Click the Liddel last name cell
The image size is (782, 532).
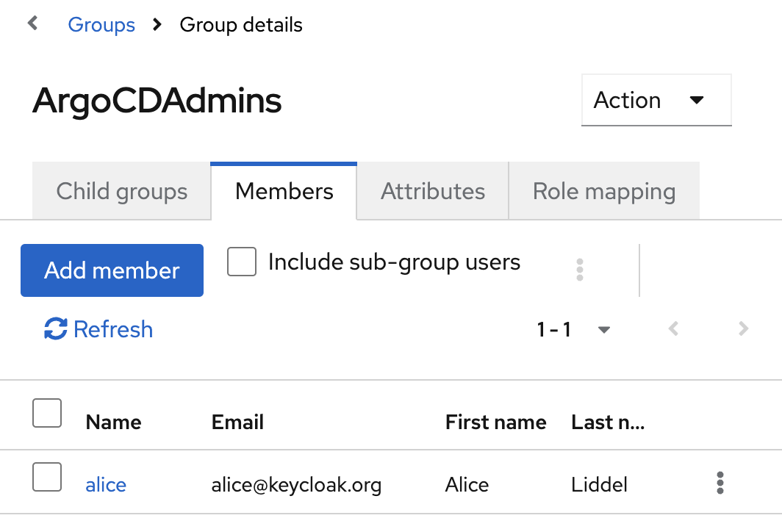click(x=599, y=485)
